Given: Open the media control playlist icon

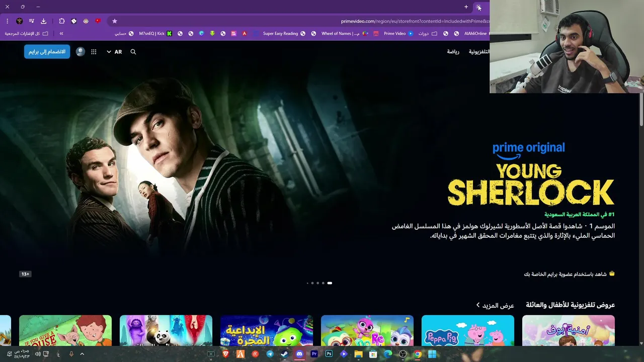Looking at the screenshot, I should pos(31,21).
